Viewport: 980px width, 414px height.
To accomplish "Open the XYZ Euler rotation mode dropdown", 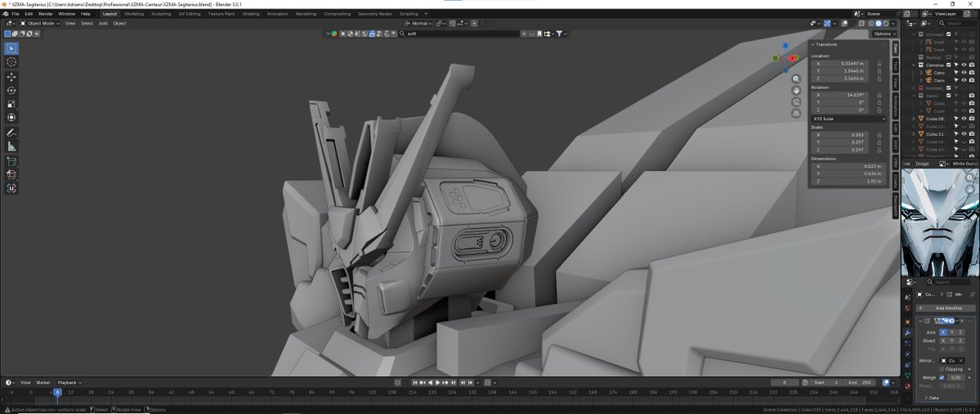I will [x=848, y=118].
